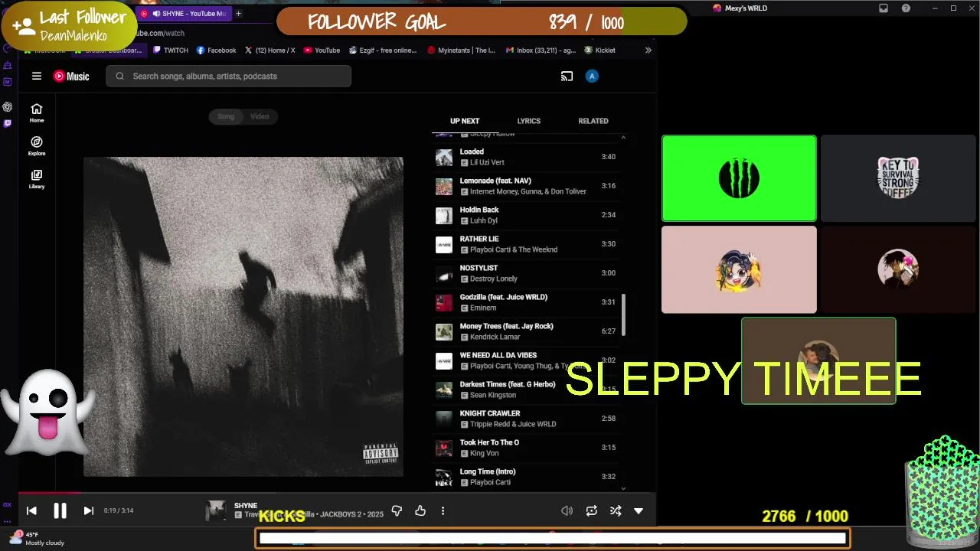This screenshot has height=551, width=980.
Task: Switch to Song mode
Action: tap(226, 116)
